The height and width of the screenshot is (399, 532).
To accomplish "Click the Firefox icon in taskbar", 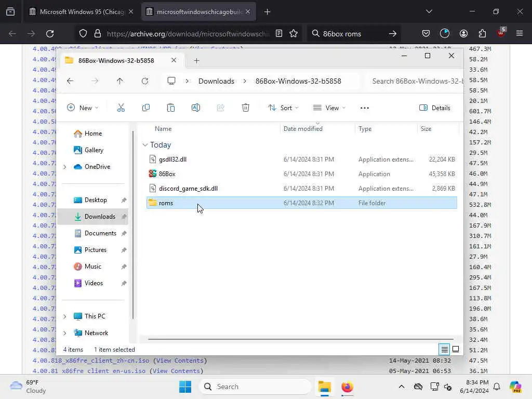I will pyautogui.click(x=347, y=387).
